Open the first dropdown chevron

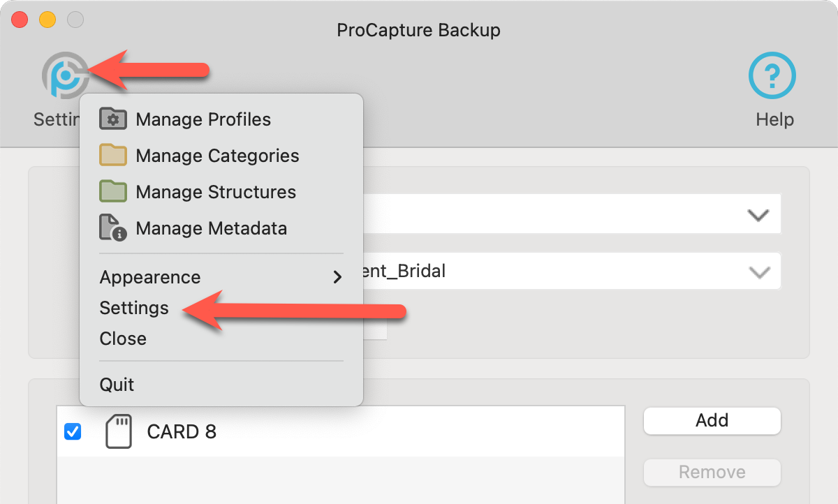[x=758, y=216]
